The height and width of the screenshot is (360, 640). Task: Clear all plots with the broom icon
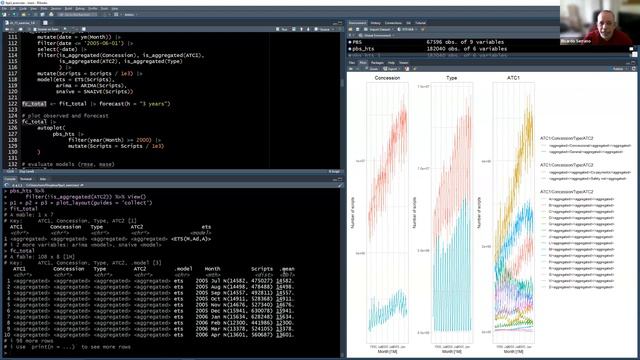415,69
